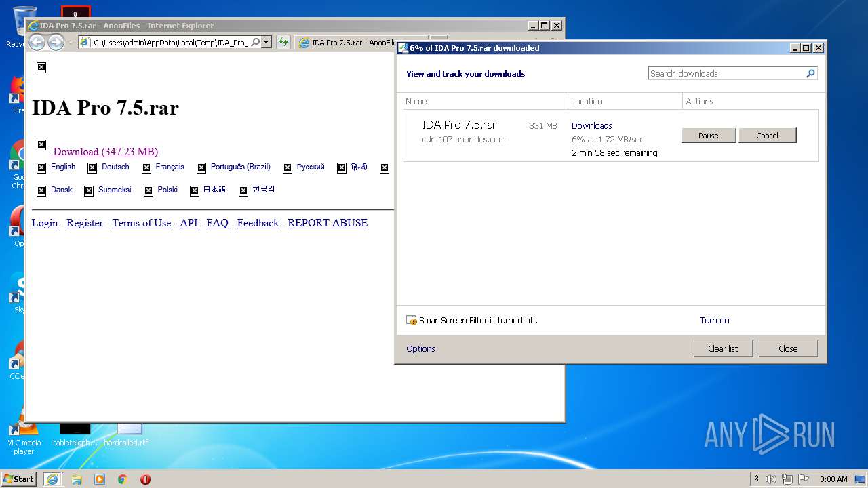Choose Português (Brazil) language link
This screenshot has height=488, width=868.
(240, 167)
